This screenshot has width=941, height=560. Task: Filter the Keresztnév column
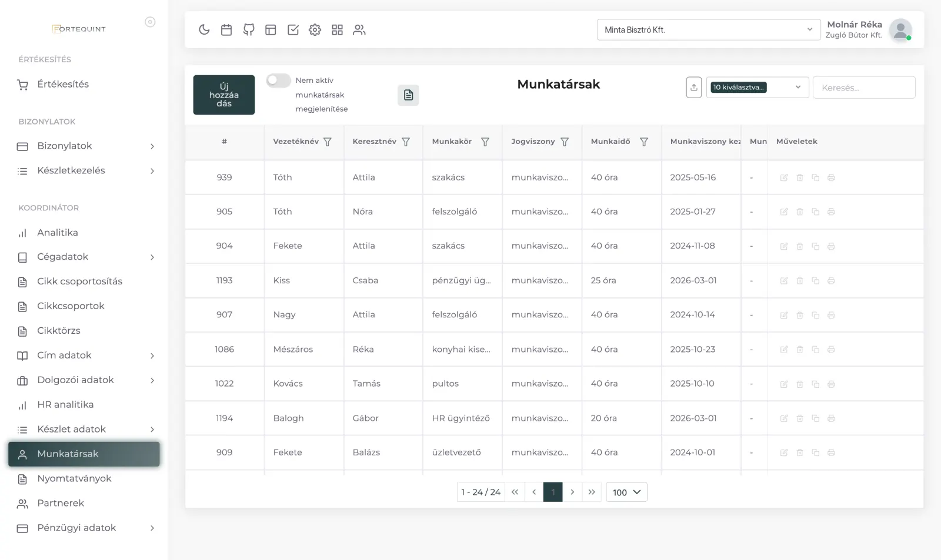[406, 142]
